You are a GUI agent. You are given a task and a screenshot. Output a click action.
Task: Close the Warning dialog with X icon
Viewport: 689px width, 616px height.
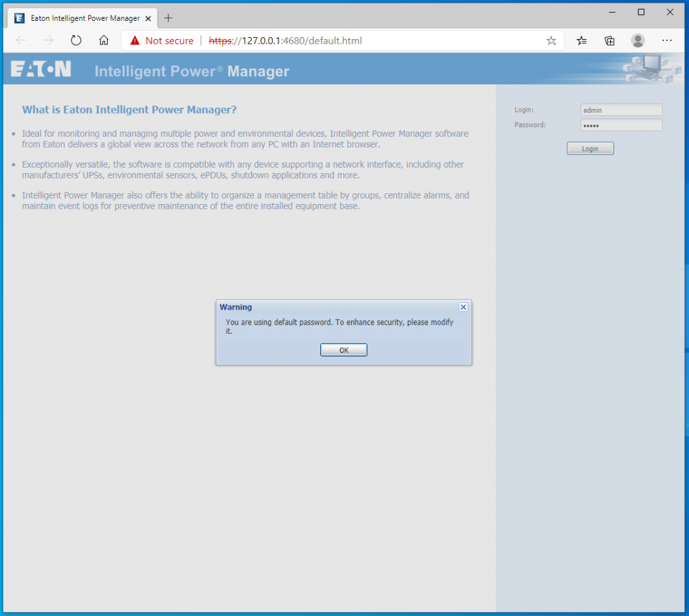[x=463, y=307]
